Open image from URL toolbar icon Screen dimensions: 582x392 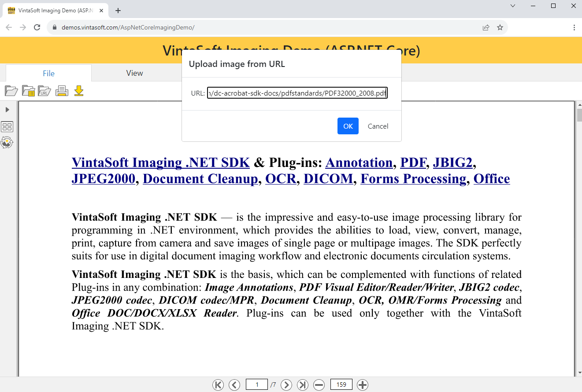44,91
